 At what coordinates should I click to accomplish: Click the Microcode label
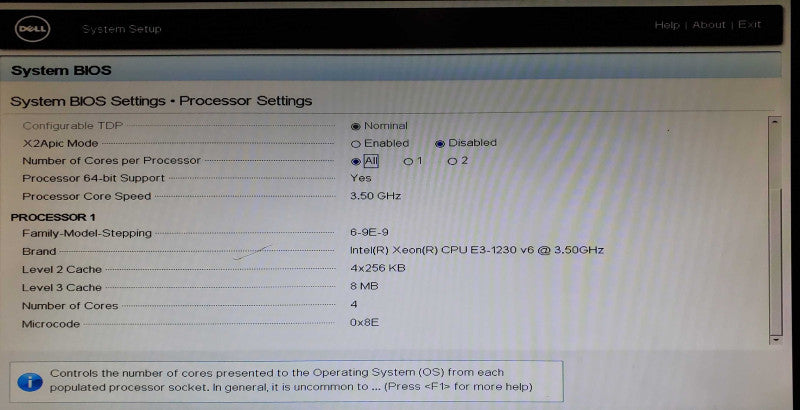click(51, 324)
